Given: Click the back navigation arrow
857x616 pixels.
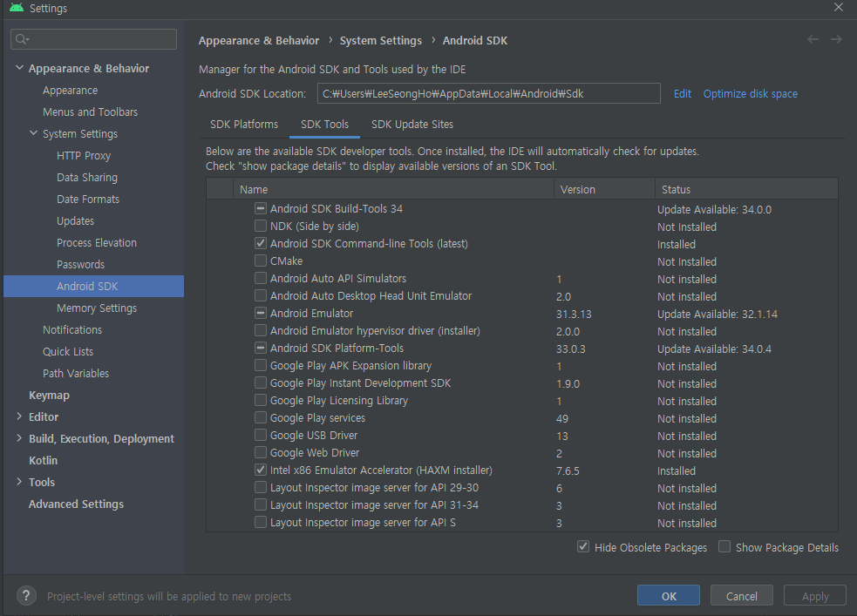Looking at the screenshot, I should (x=813, y=39).
